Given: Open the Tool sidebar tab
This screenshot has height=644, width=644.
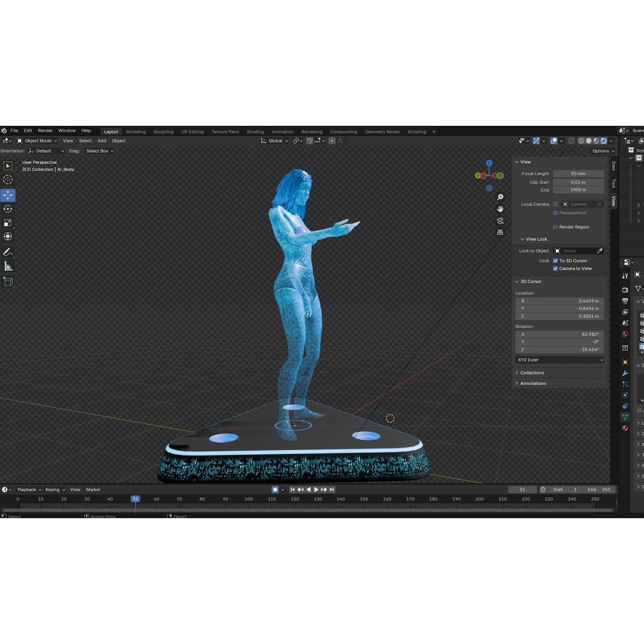Looking at the screenshot, I should point(614,183).
